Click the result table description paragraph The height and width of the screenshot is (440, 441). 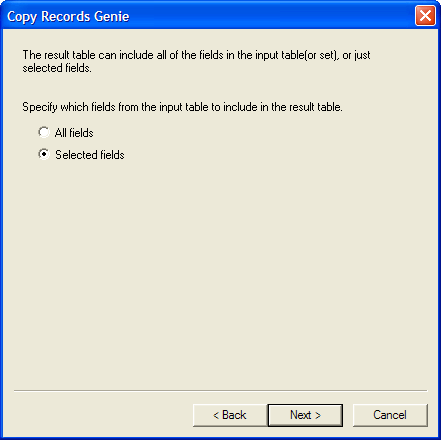click(196, 61)
